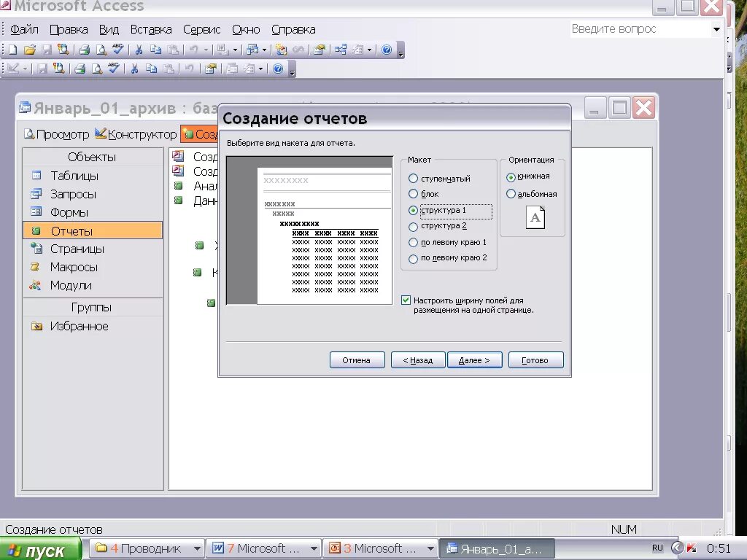Click the Введите вопрос input box

click(640, 29)
